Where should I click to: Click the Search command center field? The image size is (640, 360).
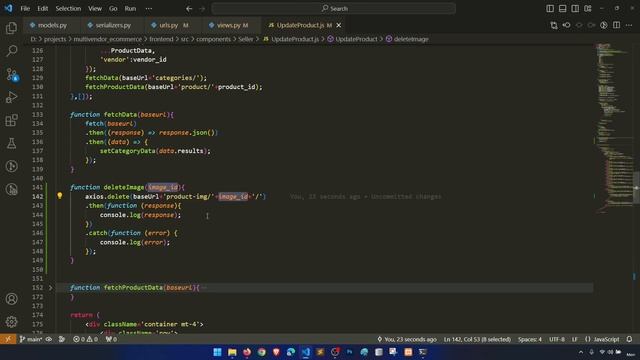point(333,9)
